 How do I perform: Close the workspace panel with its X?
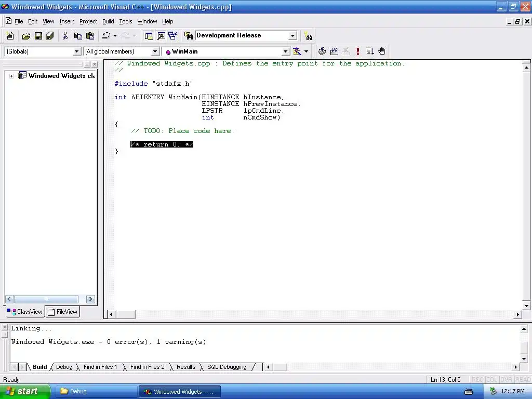95,64
